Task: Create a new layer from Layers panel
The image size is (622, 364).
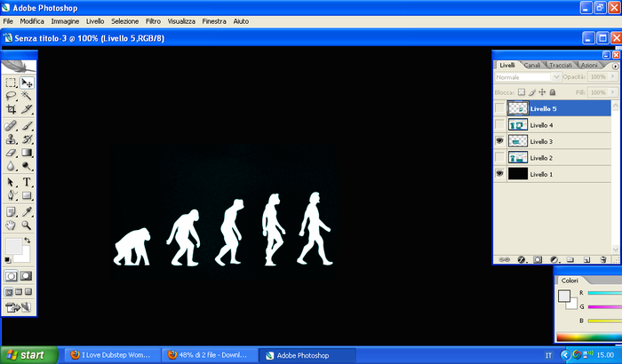Action: (586, 260)
